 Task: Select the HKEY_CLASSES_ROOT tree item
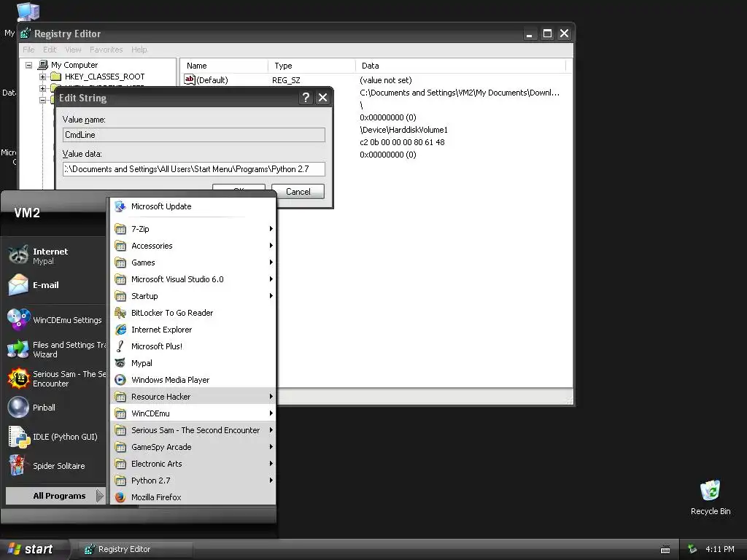pyautogui.click(x=104, y=77)
